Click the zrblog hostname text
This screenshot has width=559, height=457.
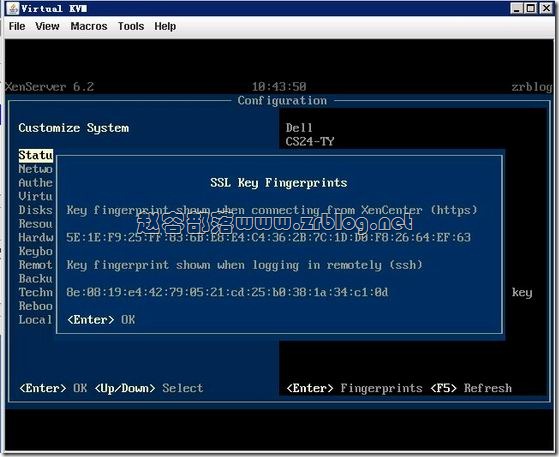[532, 87]
